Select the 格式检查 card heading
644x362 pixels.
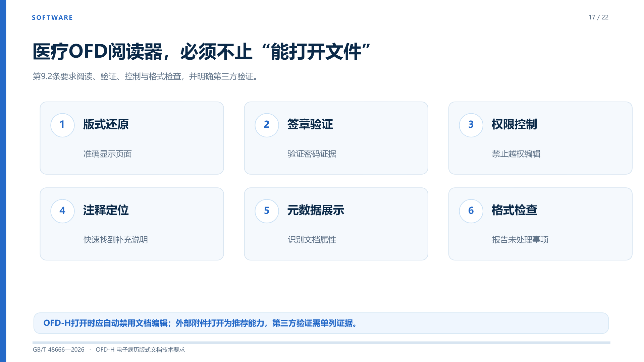(515, 210)
